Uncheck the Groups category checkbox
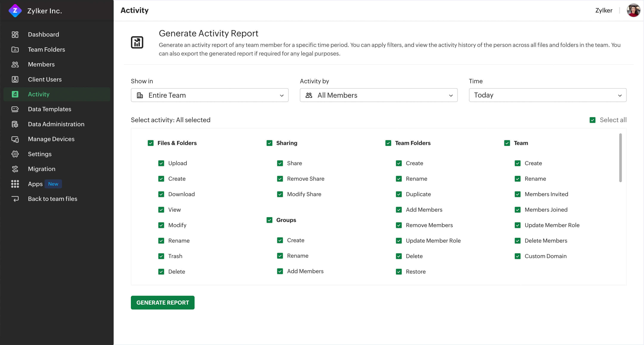The width and height of the screenshot is (644, 345). point(269,220)
